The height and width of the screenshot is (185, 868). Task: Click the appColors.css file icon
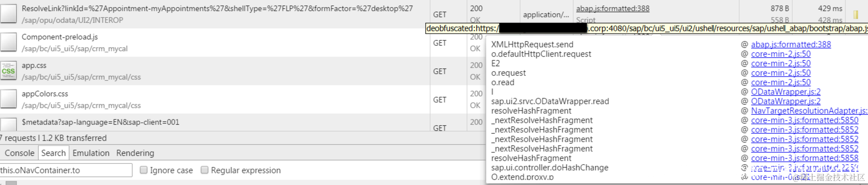8,99
